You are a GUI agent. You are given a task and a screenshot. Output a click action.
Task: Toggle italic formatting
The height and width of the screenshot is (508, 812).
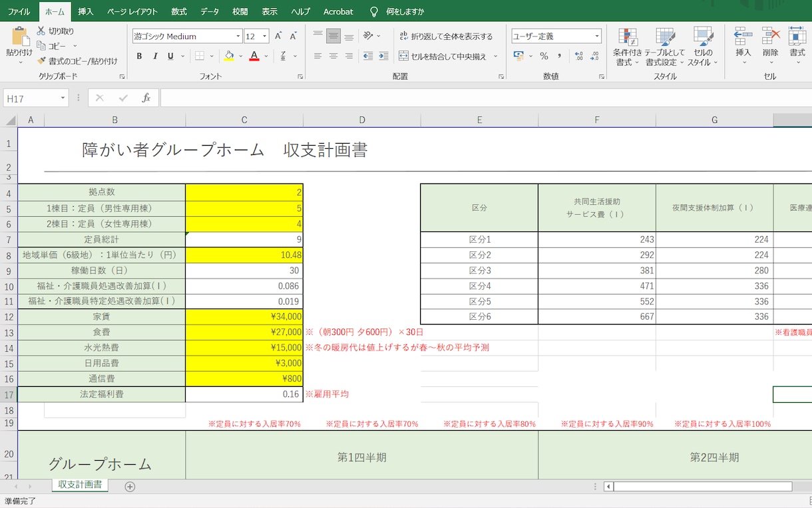155,56
